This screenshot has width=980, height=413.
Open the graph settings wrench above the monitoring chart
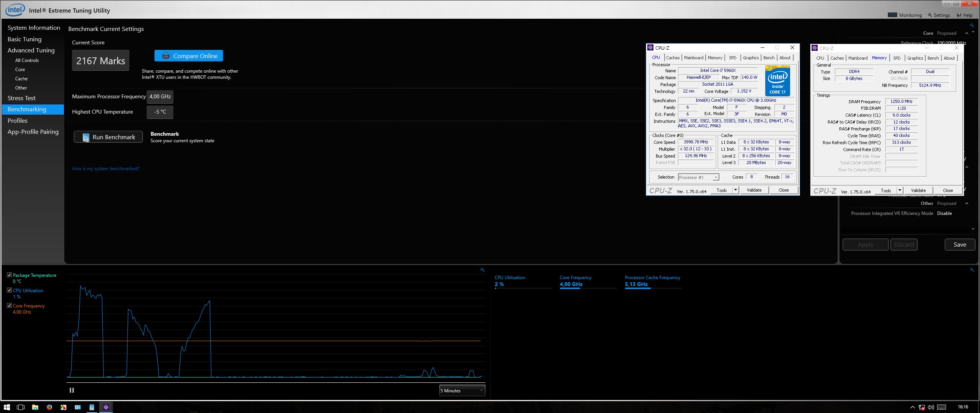482,270
